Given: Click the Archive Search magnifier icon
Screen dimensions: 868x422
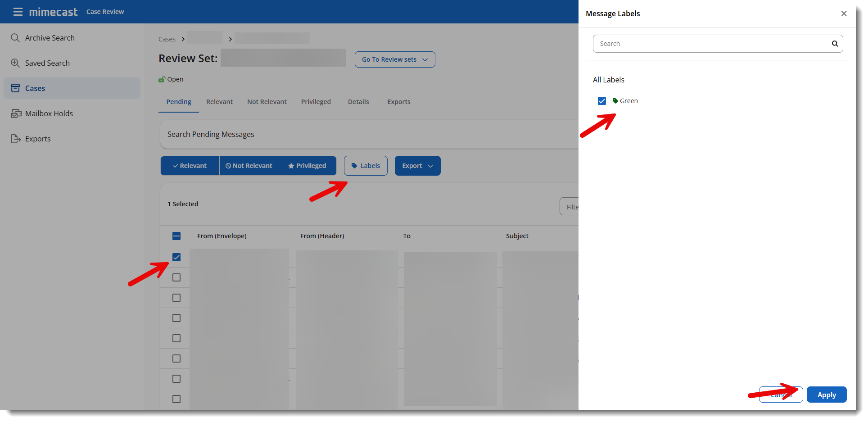Looking at the screenshot, I should (x=15, y=38).
